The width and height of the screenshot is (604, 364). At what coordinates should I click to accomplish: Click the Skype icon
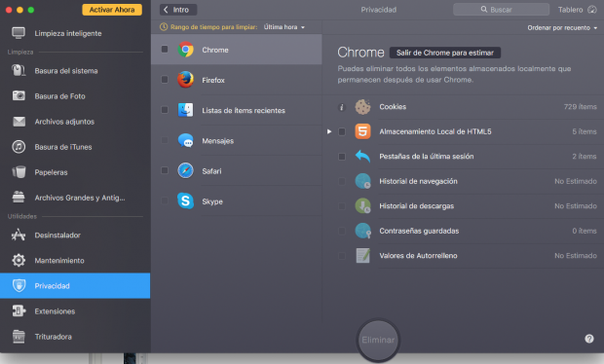[185, 201]
